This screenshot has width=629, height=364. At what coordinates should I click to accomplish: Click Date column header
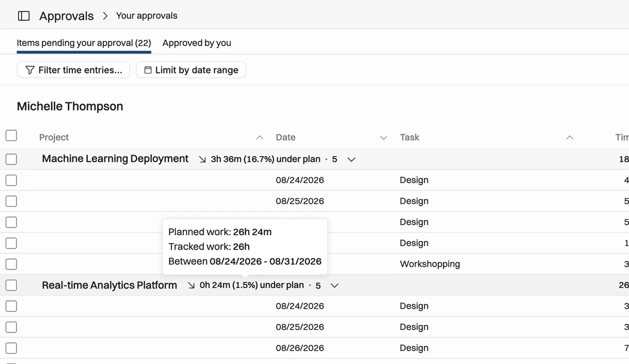click(286, 138)
